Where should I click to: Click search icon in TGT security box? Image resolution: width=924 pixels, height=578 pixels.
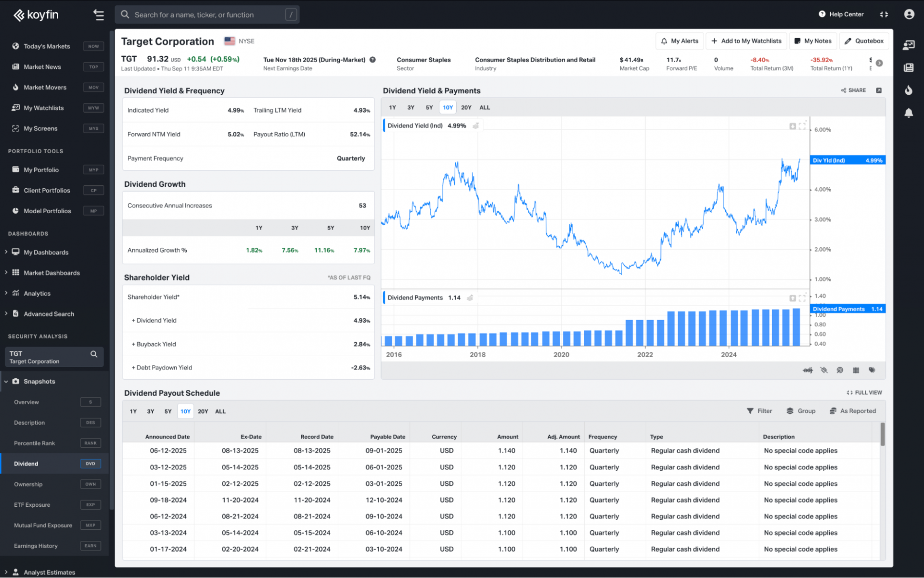[94, 354]
